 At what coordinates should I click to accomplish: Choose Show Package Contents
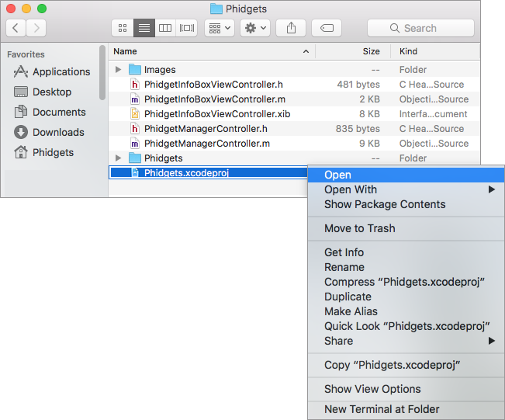click(406, 204)
